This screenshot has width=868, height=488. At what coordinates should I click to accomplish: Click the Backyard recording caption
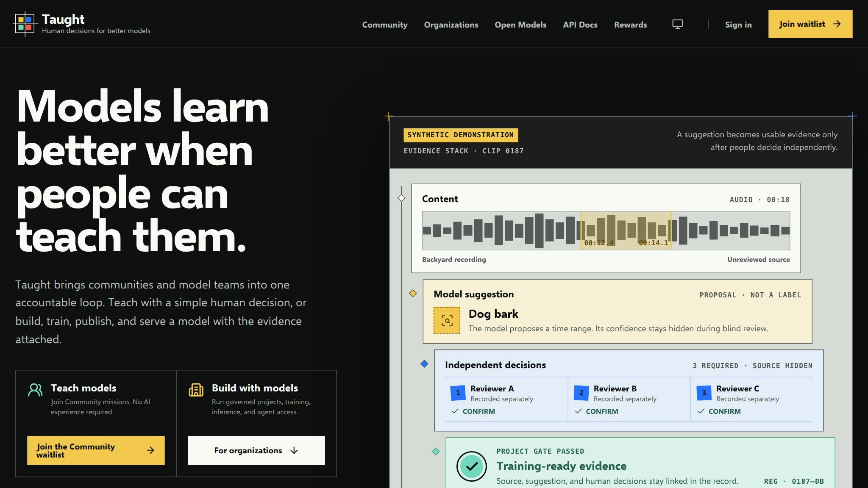[454, 259]
